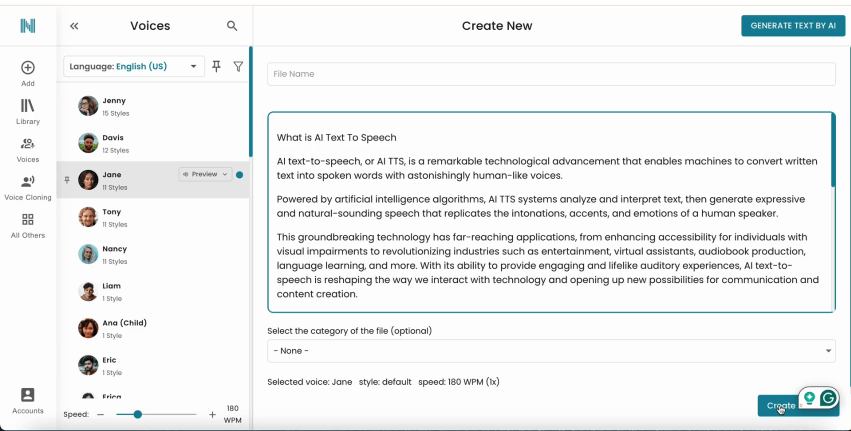Click the app logo icon

tap(28, 26)
